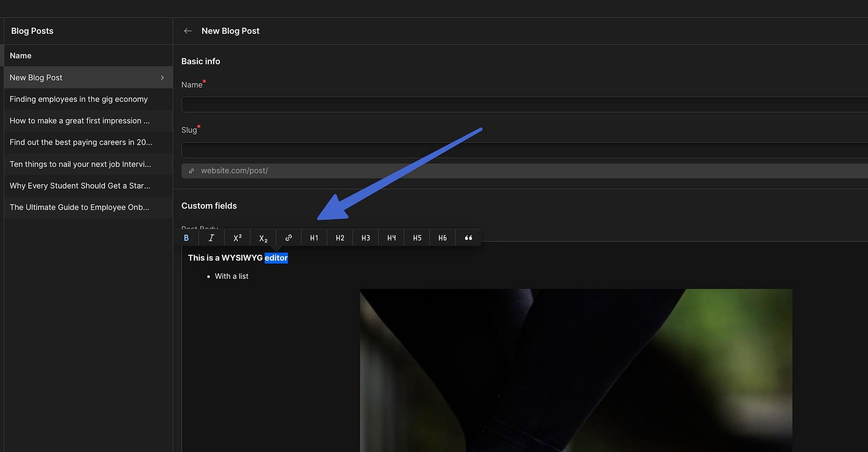Click the back arrow next to New Blog Post
Screen dimensions: 868x452
[188, 30]
